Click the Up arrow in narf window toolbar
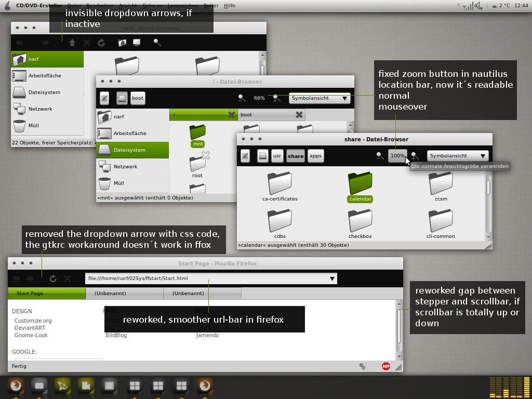This screenshot has width=532, height=399. click(72, 43)
